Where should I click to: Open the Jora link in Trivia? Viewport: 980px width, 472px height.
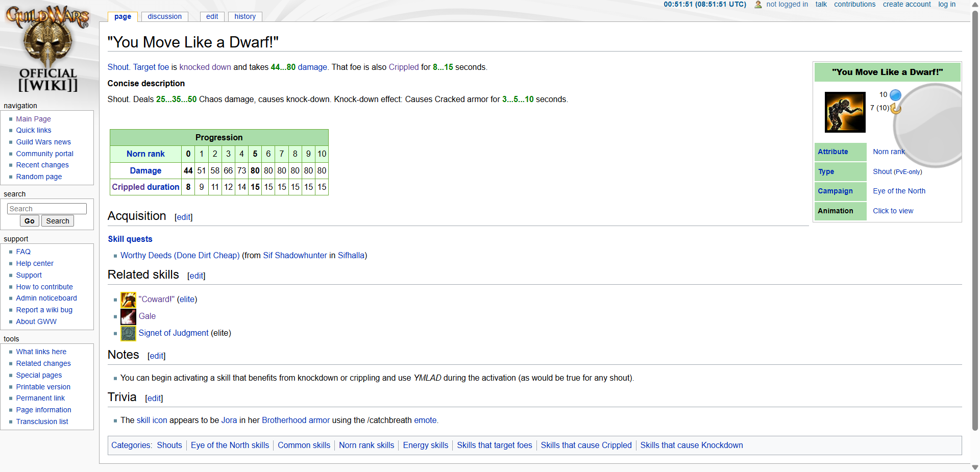click(x=229, y=420)
